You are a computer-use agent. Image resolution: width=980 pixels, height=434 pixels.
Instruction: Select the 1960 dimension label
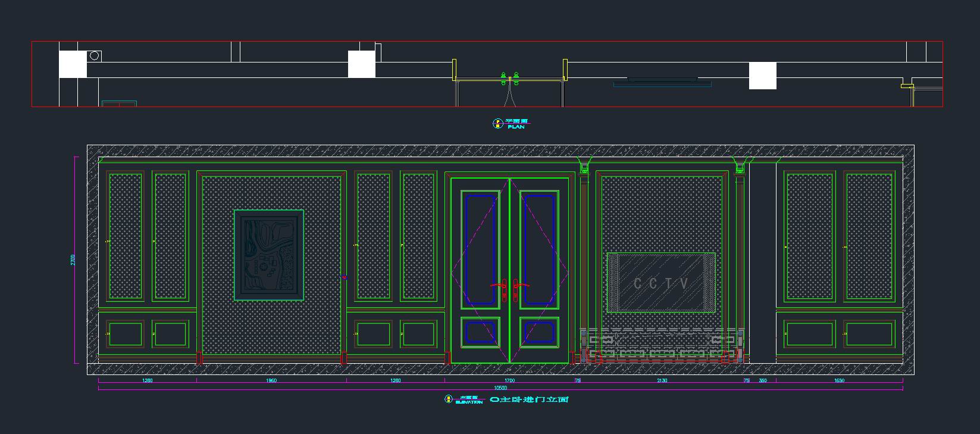pyautogui.click(x=271, y=380)
